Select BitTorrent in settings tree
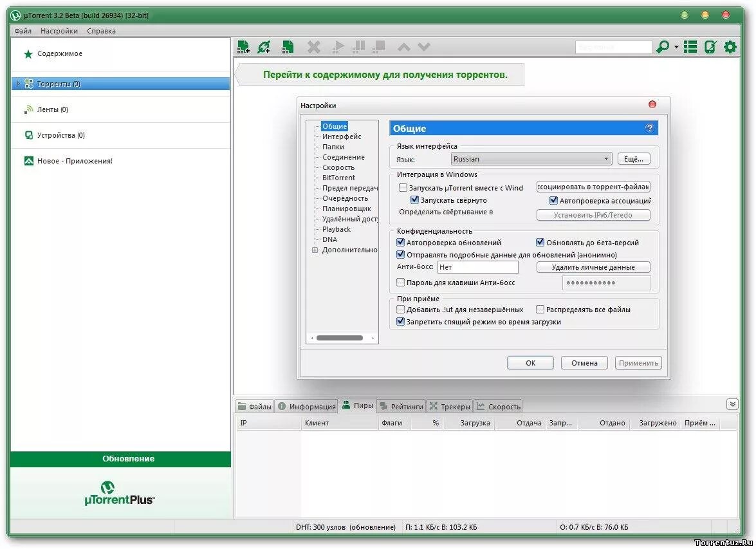The width and height of the screenshot is (756, 549). pyautogui.click(x=338, y=178)
